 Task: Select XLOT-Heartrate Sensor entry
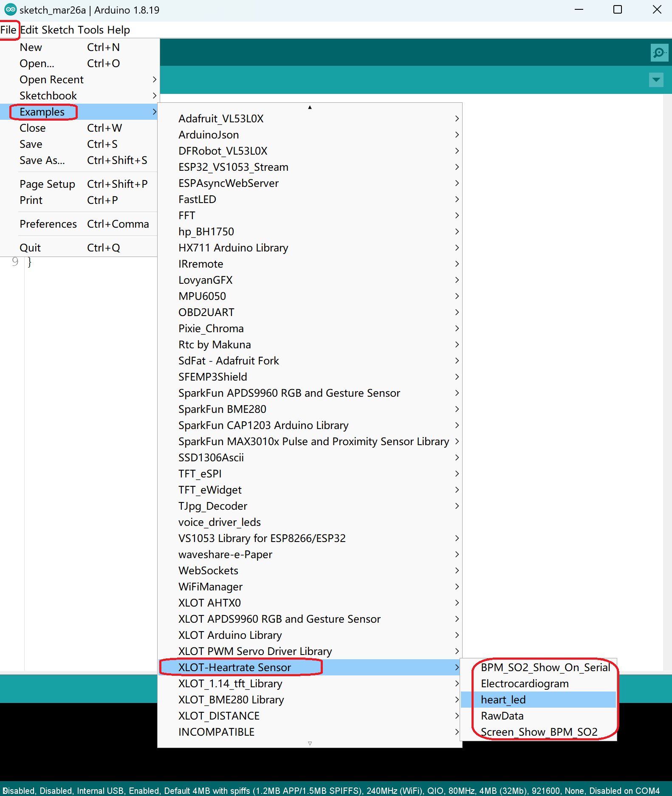coord(310,667)
